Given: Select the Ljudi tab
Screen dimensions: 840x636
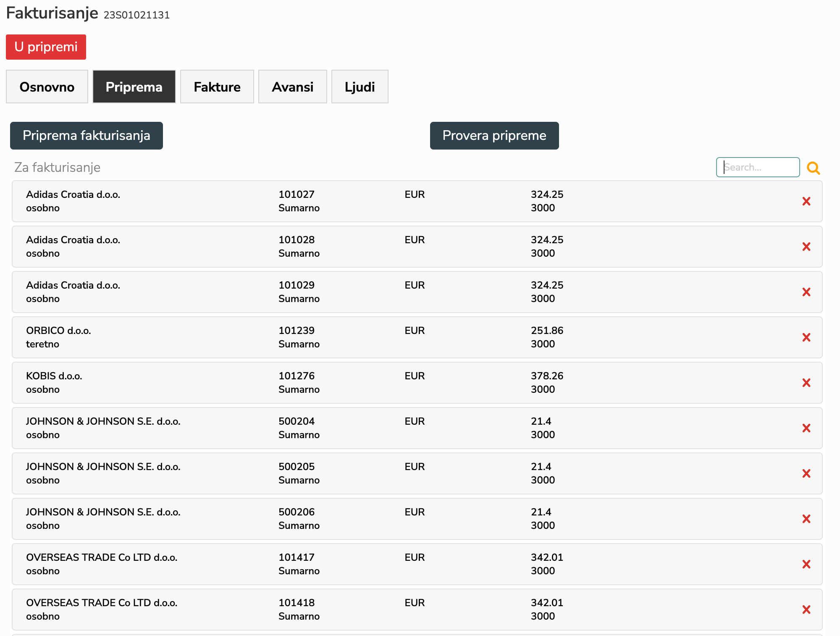Looking at the screenshot, I should point(360,87).
